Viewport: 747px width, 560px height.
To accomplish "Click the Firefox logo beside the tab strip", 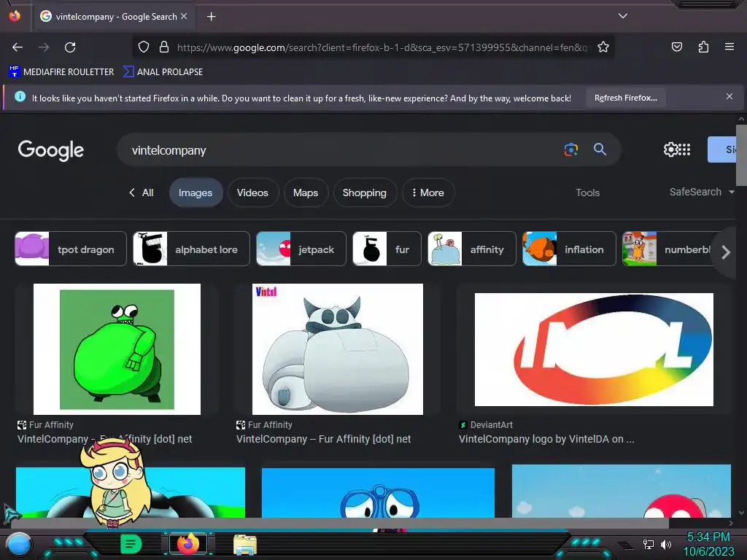I will click(x=15, y=16).
